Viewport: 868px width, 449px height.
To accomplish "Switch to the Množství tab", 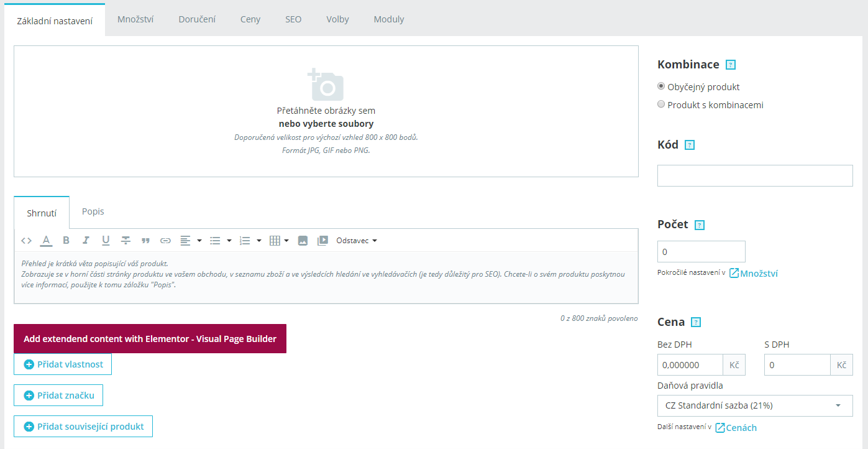I will coord(135,19).
